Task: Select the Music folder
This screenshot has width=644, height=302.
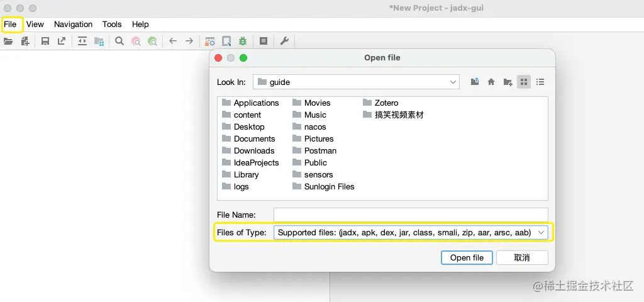Action: (309, 115)
